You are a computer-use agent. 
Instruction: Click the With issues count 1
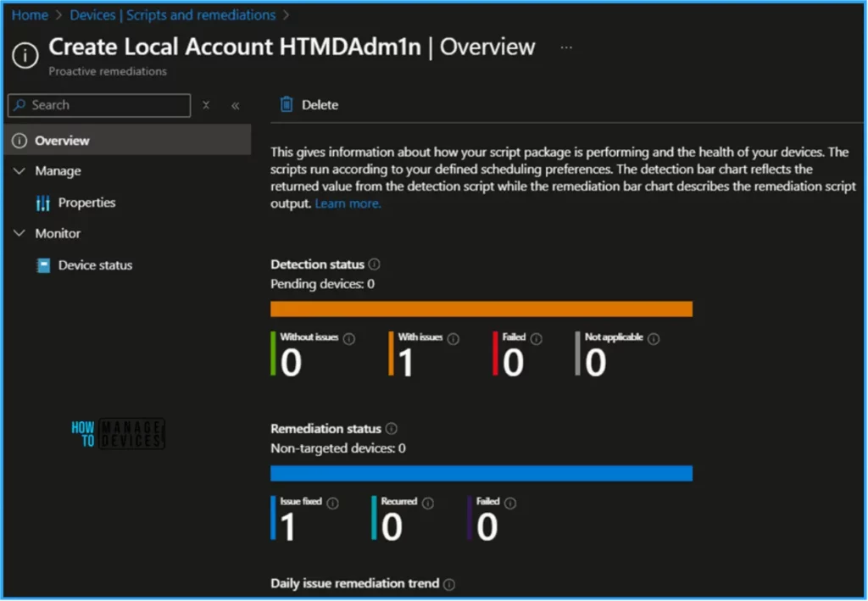tap(406, 363)
